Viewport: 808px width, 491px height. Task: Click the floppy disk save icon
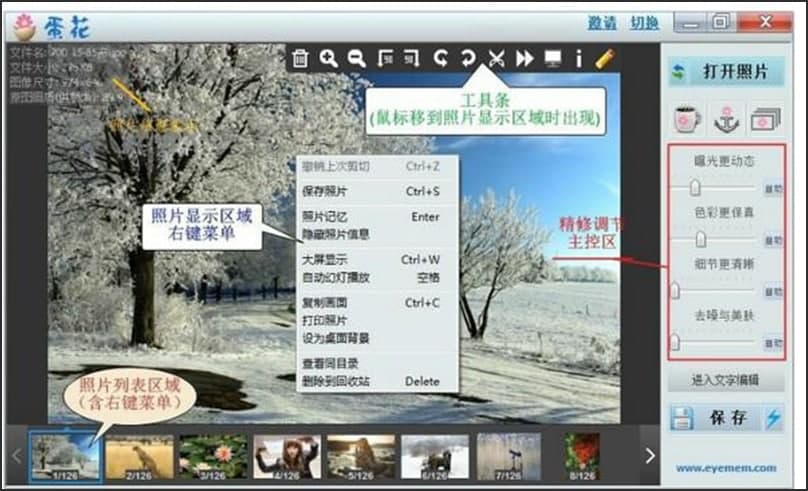coord(681,418)
